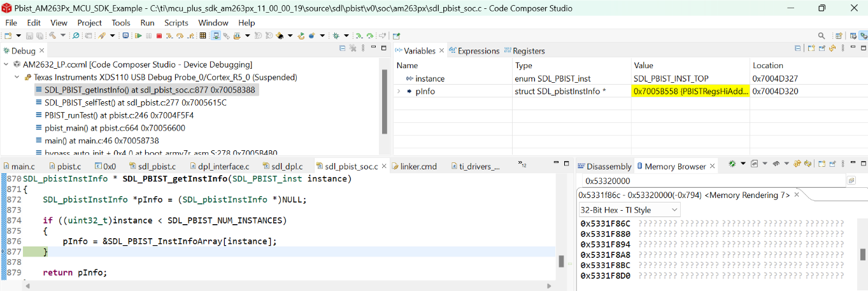Open the Window menu
Screen dimensions: 868x291
[x=213, y=22]
